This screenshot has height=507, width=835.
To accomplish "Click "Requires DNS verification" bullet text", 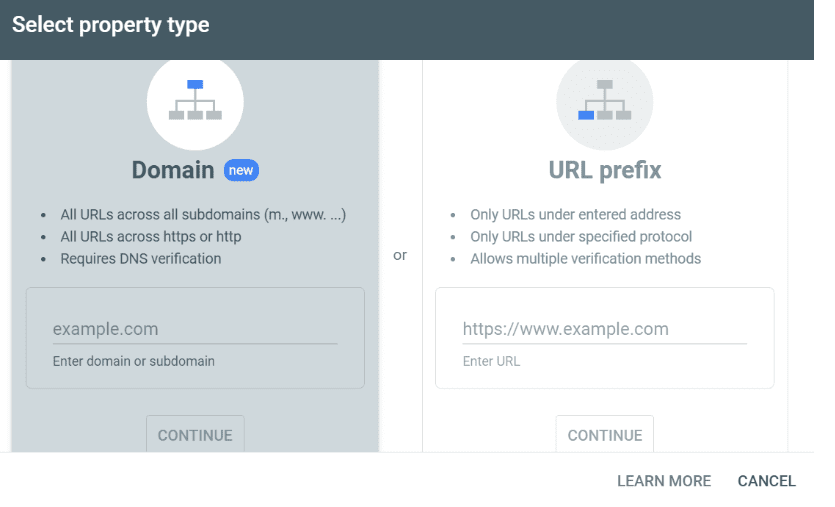I will coord(141,259).
